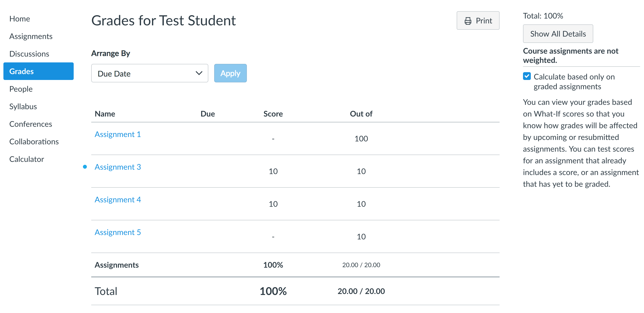The height and width of the screenshot is (313, 644).
Task: Click the chevron arrow in Due Date dropdown
Action: pyautogui.click(x=199, y=73)
